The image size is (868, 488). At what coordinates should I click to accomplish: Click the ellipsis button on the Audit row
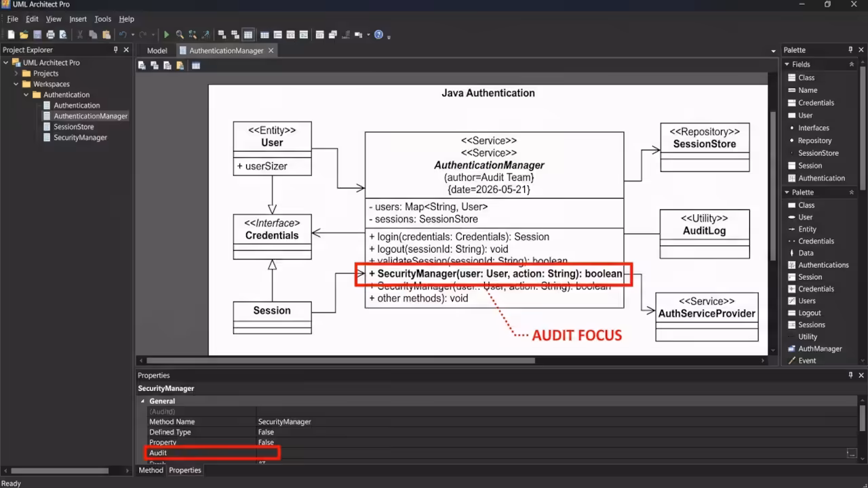click(x=851, y=453)
